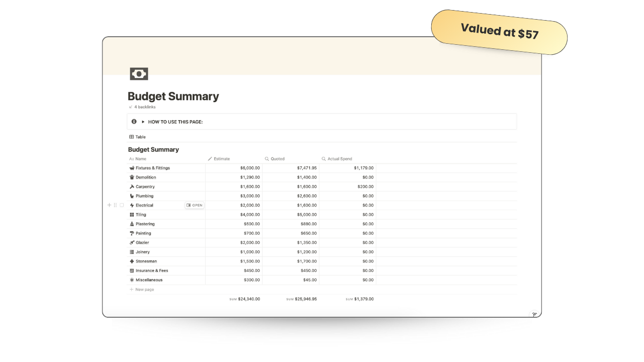The height and width of the screenshot is (362, 644).
Task: Open the Estimate sum calculation menu
Action: pyautogui.click(x=245, y=299)
